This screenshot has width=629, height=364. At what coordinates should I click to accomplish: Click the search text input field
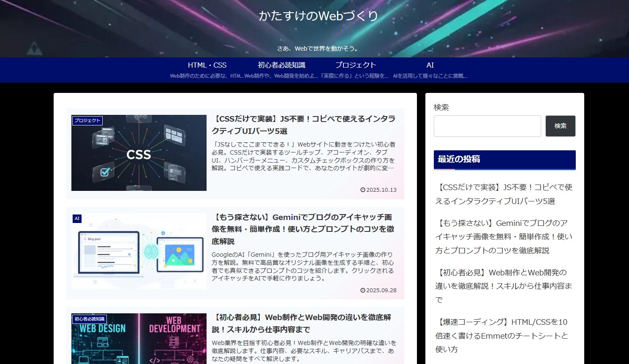tap(487, 126)
